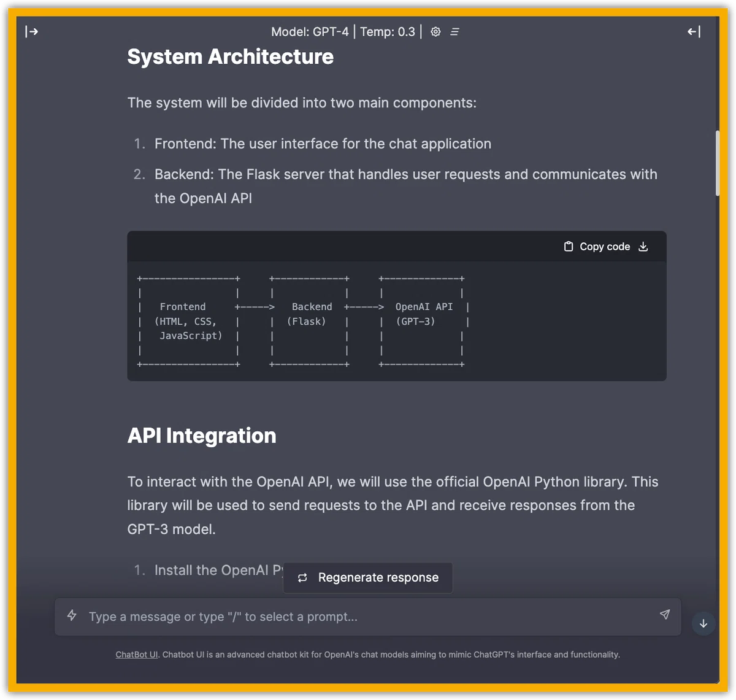Copy the architecture diagram using Copy code

(x=597, y=247)
